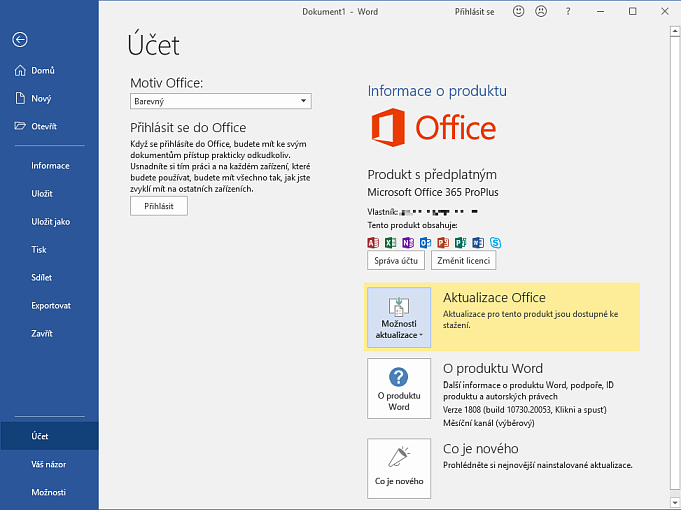The width and height of the screenshot is (681, 510).
Task: Open the Exportovat page
Action: [51, 305]
